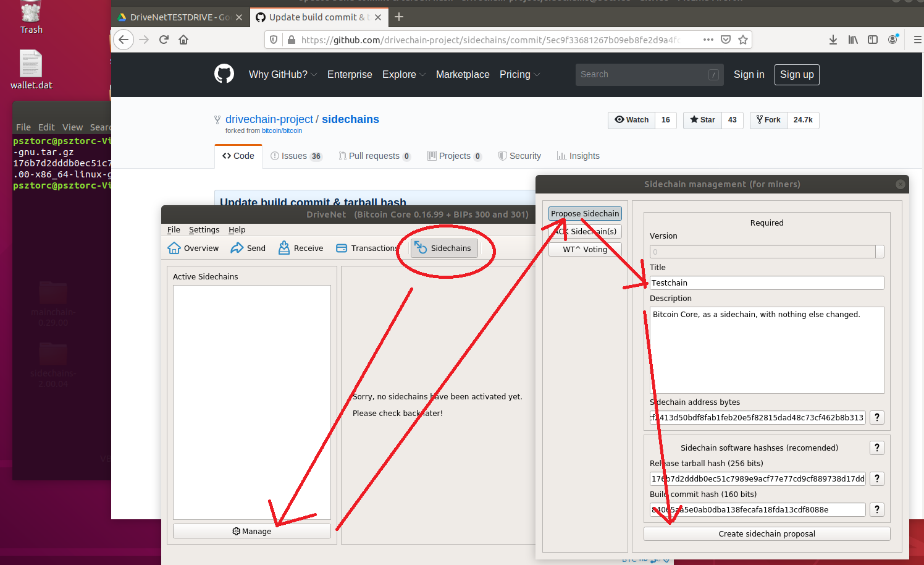Screen dimensions: 924x565
Task: Click Release tarball hash field
Action: click(x=757, y=478)
